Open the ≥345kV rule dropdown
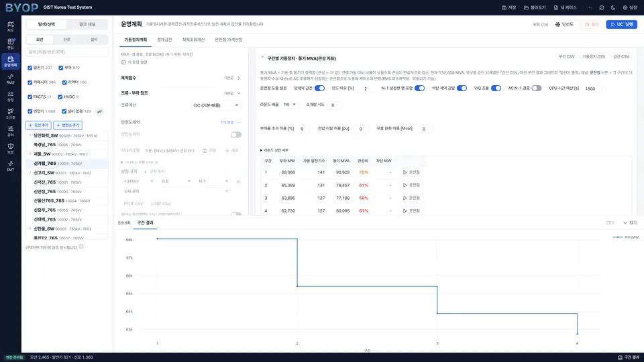 (x=138, y=182)
